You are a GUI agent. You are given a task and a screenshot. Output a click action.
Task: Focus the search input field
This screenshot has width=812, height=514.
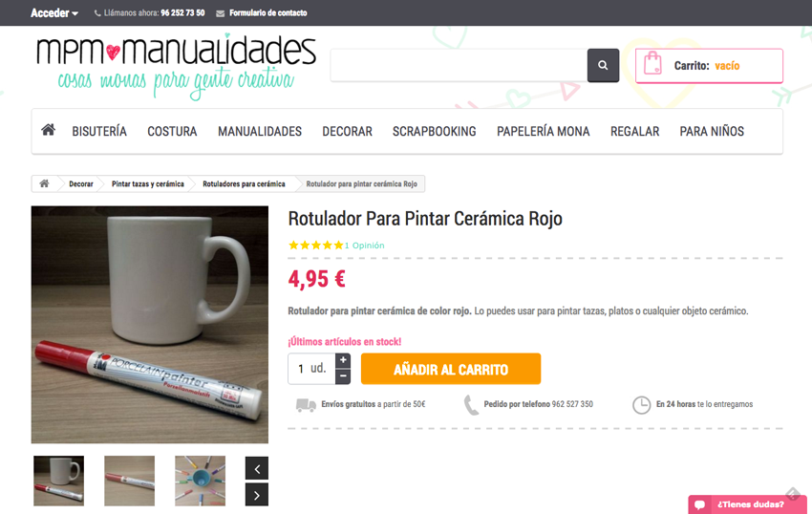click(459, 65)
